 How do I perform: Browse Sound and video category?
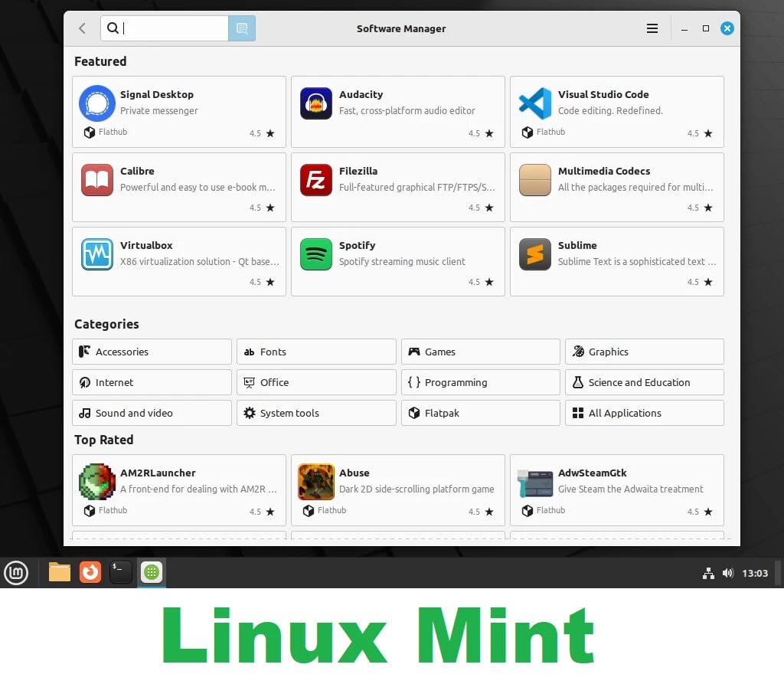pos(152,413)
